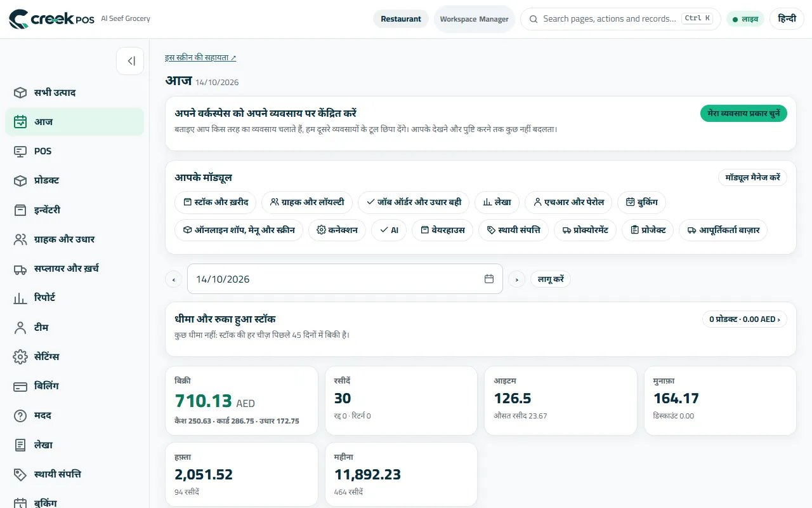The width and height of the screenshot is (812, 508).
Task: Click the स्थायी संपत्ति tag icon in sidebar
Action: [x=20, y=474]
